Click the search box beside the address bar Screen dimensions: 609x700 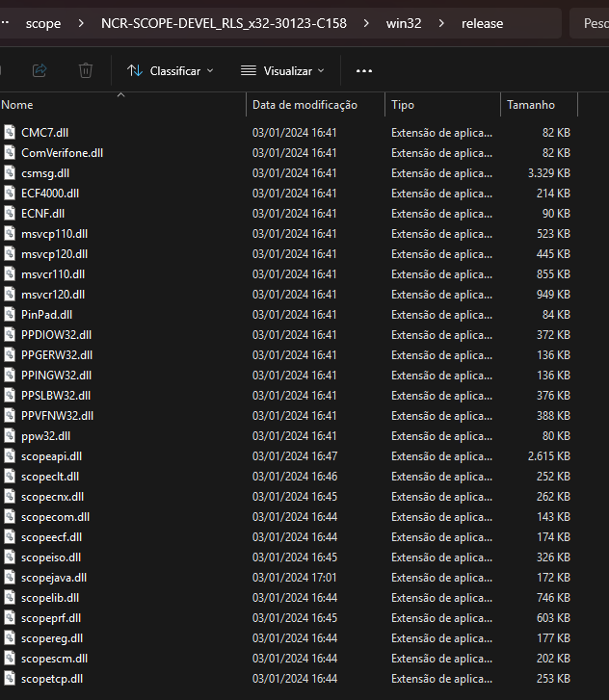pos(590,23)
